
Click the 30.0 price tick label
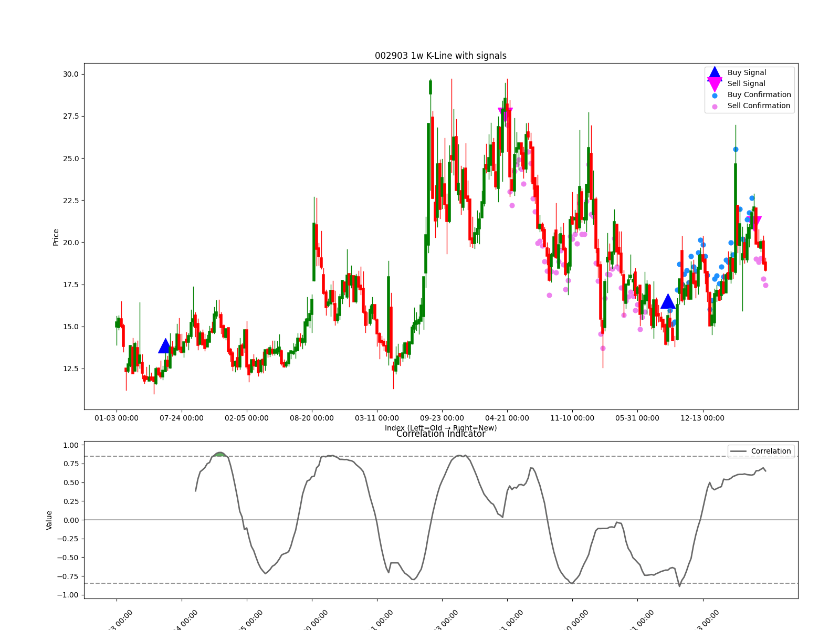[x=70, y=74]
